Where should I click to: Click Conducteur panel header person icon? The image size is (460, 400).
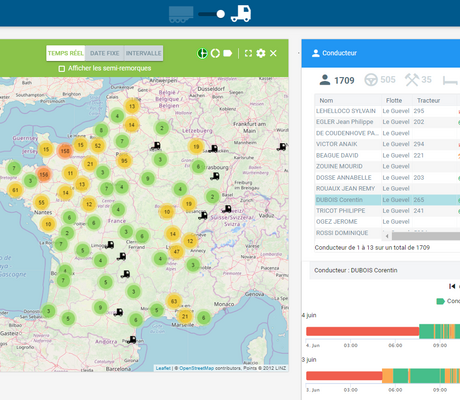click(316, 53)
